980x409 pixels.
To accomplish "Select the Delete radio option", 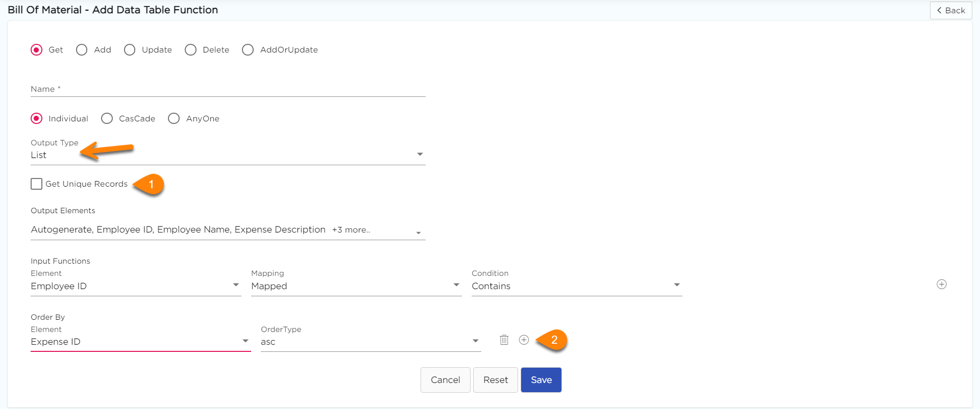I will (191, 49).
